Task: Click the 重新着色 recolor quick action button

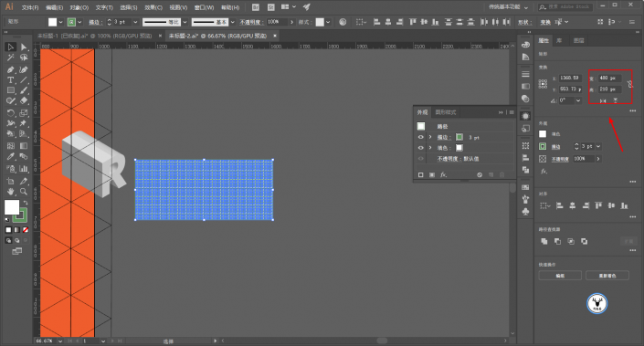Action: (x=607, y=276)
